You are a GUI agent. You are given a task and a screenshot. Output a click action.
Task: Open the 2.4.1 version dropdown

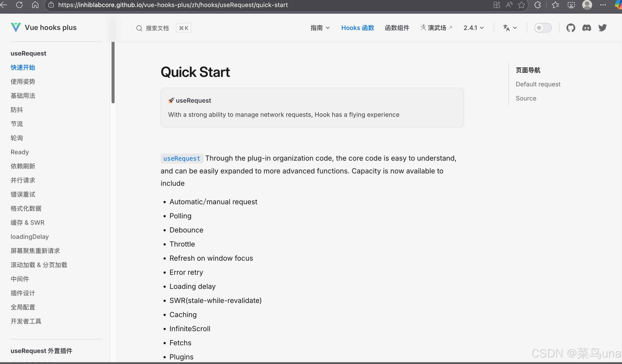(473, 28)
